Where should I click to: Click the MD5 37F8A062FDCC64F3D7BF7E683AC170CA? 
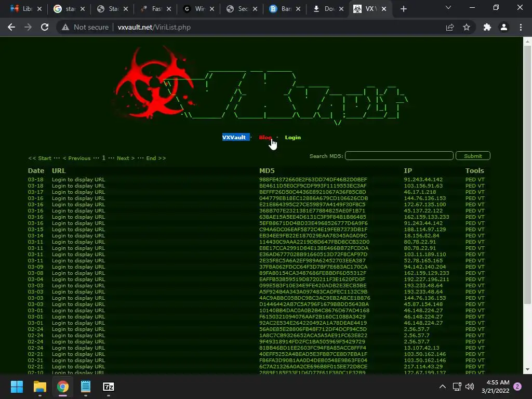pyautogui.click(x=313, y=267)
